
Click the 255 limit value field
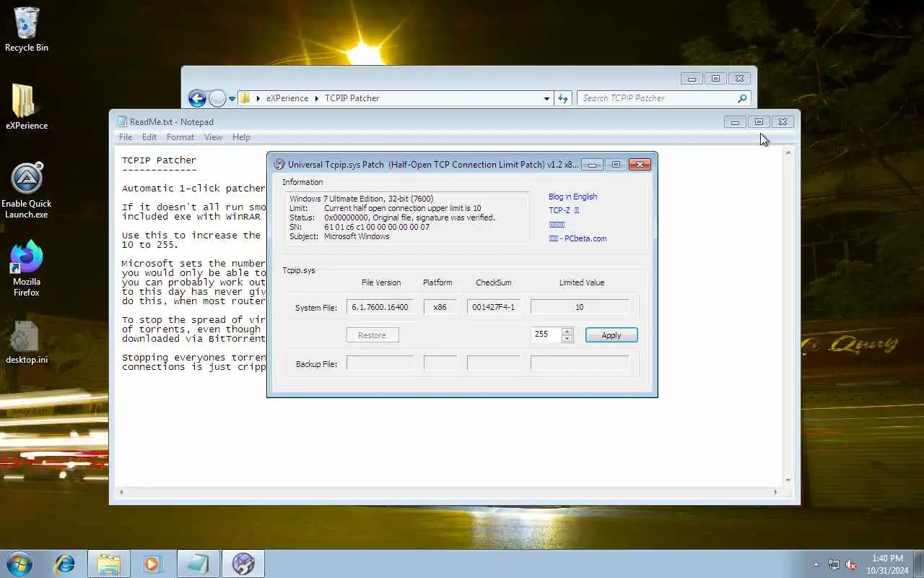click(x=546, y=335)
